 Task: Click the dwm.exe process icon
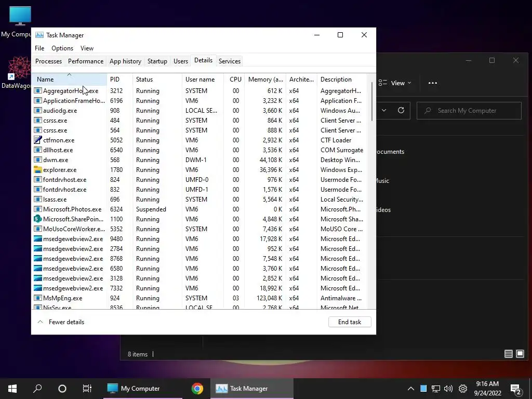(37, 160)
